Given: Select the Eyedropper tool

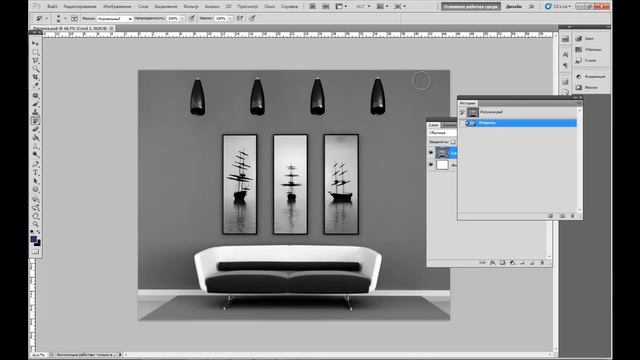Looking at the screenshot, I should click(36, 86).
